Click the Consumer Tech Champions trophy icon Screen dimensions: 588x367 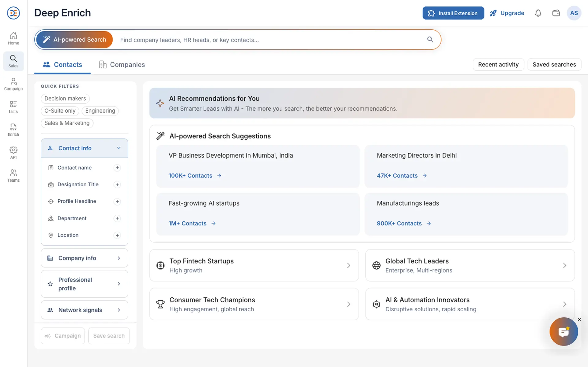pyautogui.click(x=160, y=304)
